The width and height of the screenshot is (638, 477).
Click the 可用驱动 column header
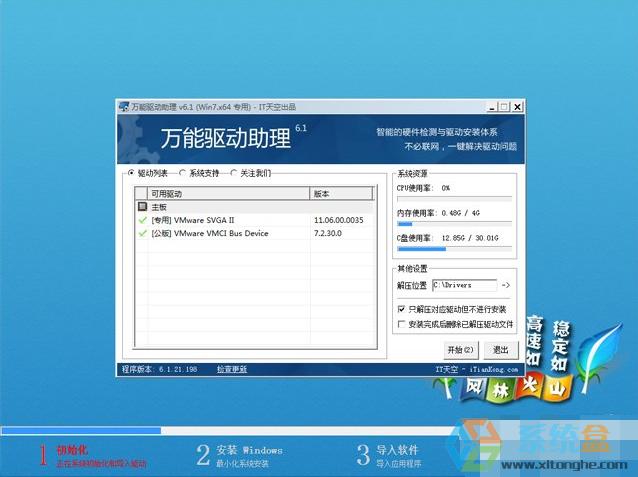pyautogui.click(x=228, y=194)
